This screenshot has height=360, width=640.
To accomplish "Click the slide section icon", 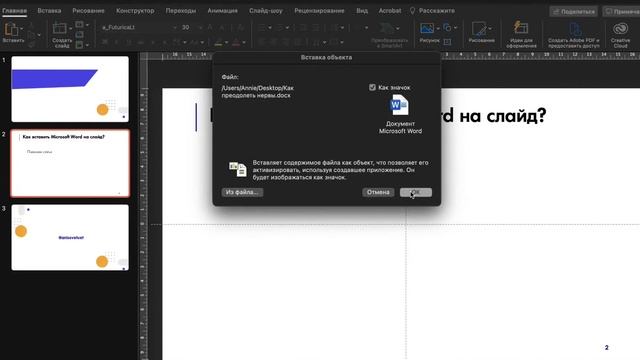I will click(x=79, y=44).
